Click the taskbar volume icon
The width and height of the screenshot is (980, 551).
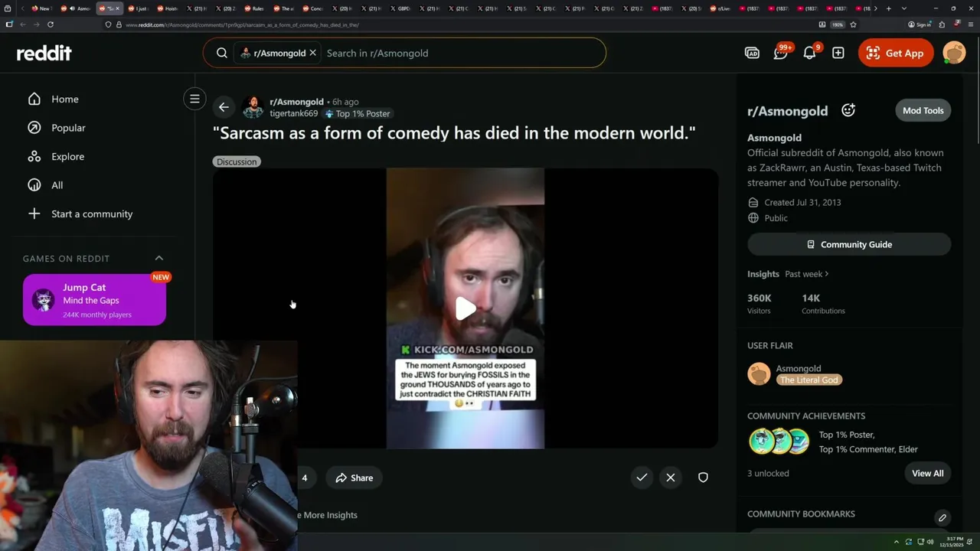click(930, 542)
